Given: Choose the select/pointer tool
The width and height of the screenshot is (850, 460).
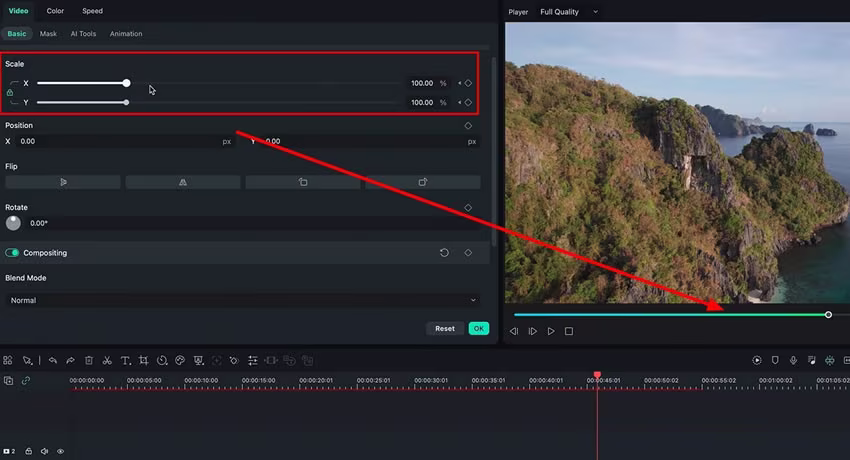Looking at the screenshot, I should [27, 360].
